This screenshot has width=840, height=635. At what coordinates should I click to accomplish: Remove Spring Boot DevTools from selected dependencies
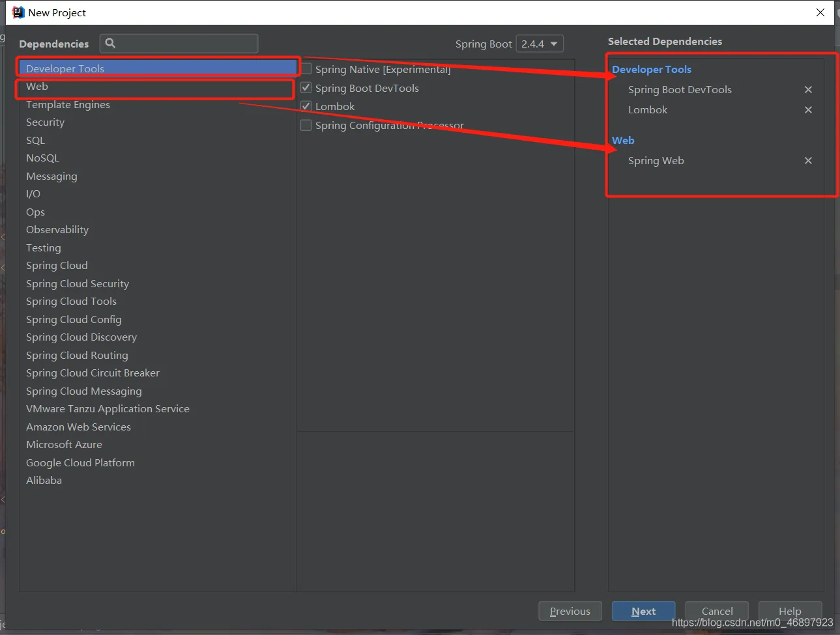[808, 90]
